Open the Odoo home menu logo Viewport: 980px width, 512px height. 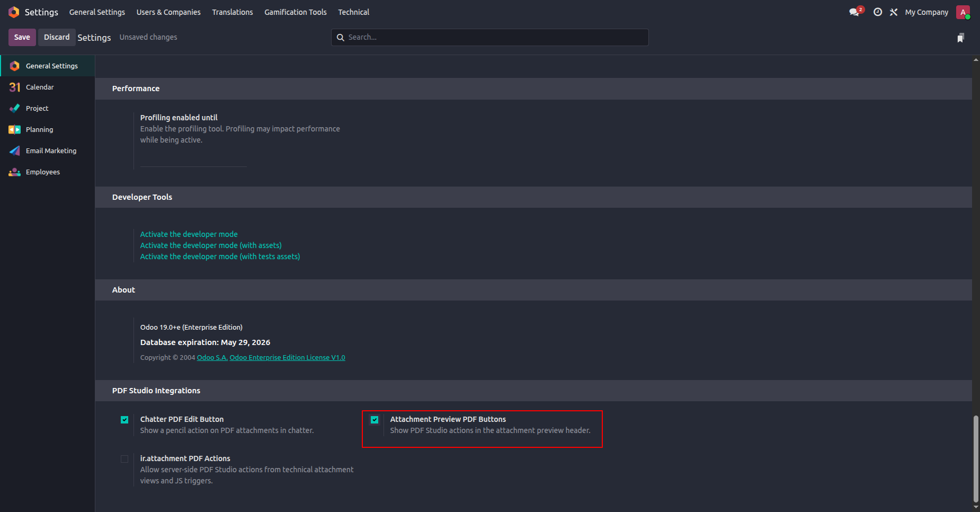point(14,12)
